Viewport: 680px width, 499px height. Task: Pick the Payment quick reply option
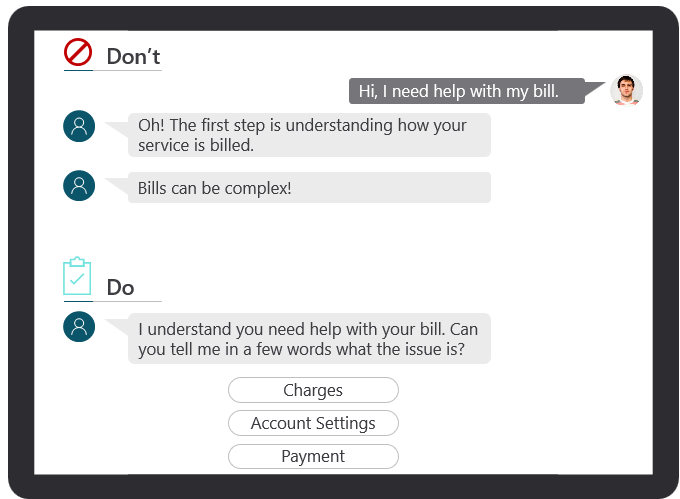(313, 456)
